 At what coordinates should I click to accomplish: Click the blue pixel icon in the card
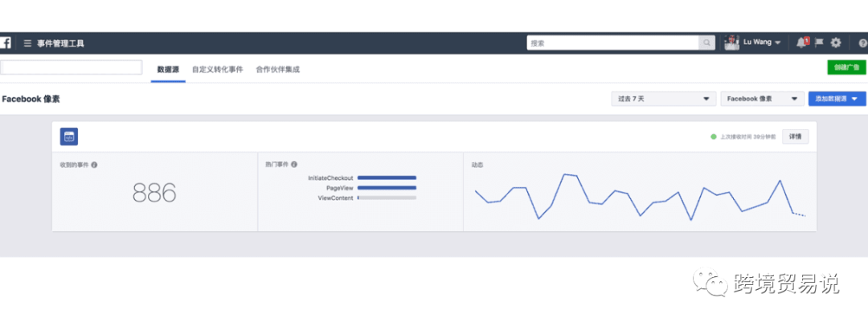point(69,137)
